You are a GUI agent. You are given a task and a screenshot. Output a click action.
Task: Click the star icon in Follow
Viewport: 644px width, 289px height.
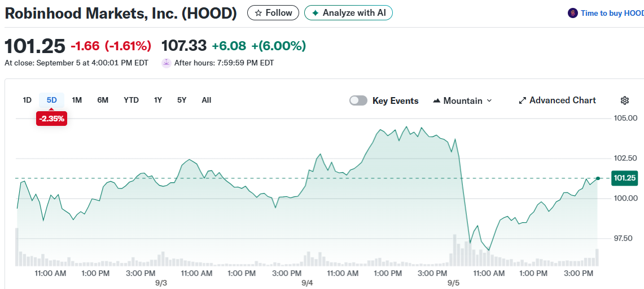(259, 13)
